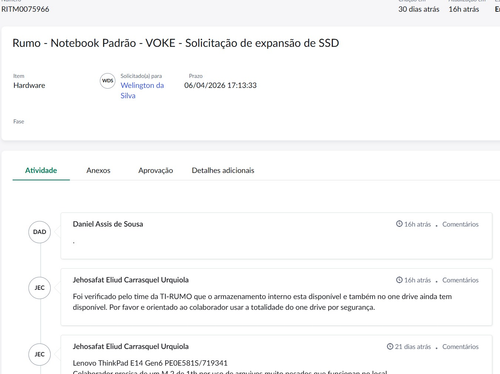Click the Lenovo ThinkPad E14 Gen6 text
500x374 pixels.
tap(150, 363)
